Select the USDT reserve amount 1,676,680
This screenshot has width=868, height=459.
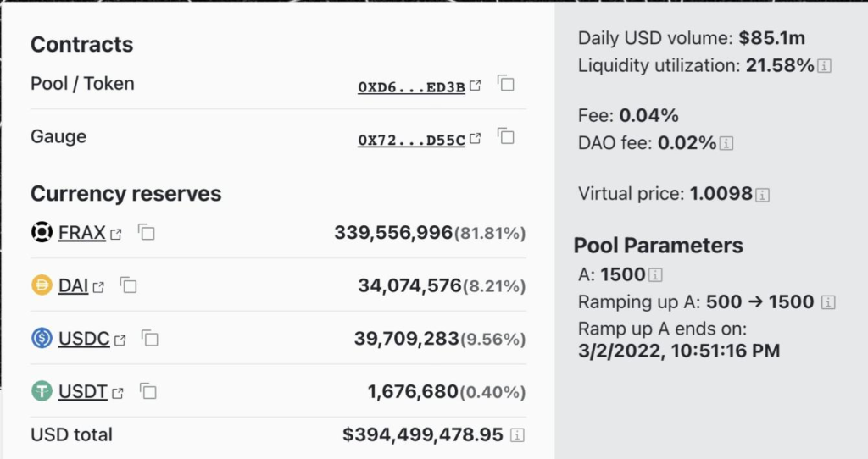click(413, 391)
